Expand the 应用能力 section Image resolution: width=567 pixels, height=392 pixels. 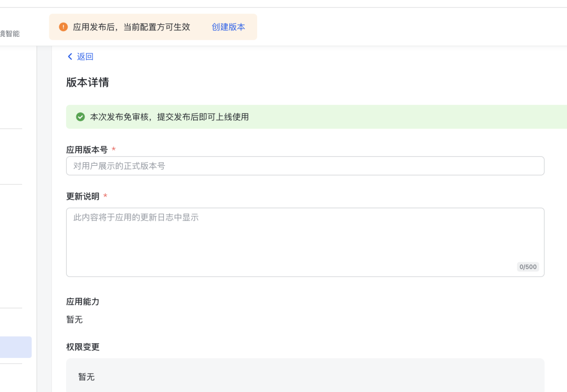tap(81, 302)
